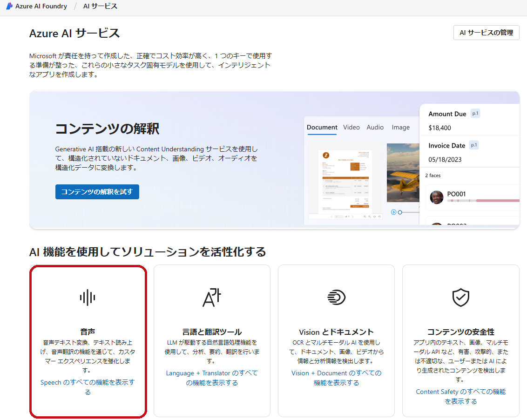Click the "2 faces" label
Screen dimensions: 527x420
433,176
